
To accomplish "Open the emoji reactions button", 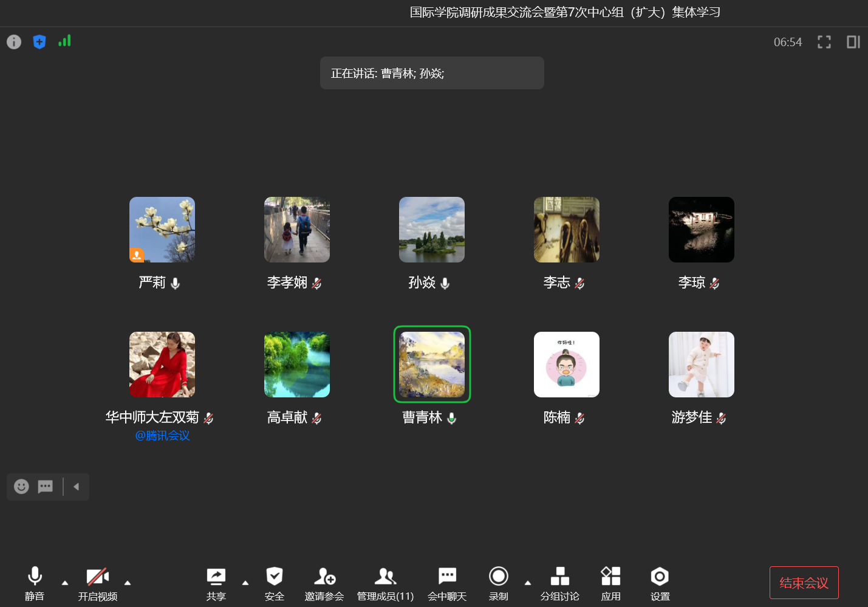I will click(x=21, y=487).
